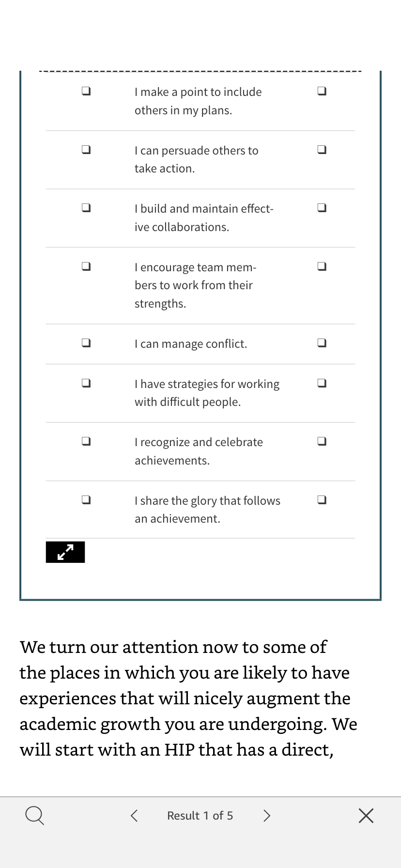Check right box for 'recognize and celebrate achievements'

click(x=322, y=441)
